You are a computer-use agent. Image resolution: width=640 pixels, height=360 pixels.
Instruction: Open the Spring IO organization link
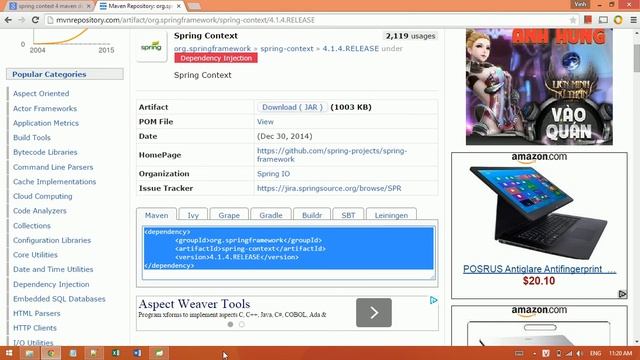click(x=273, y=173)
